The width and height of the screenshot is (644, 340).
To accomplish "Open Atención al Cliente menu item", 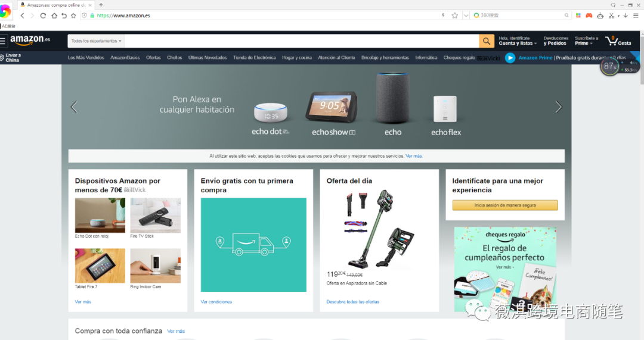I will pos(336,58).
